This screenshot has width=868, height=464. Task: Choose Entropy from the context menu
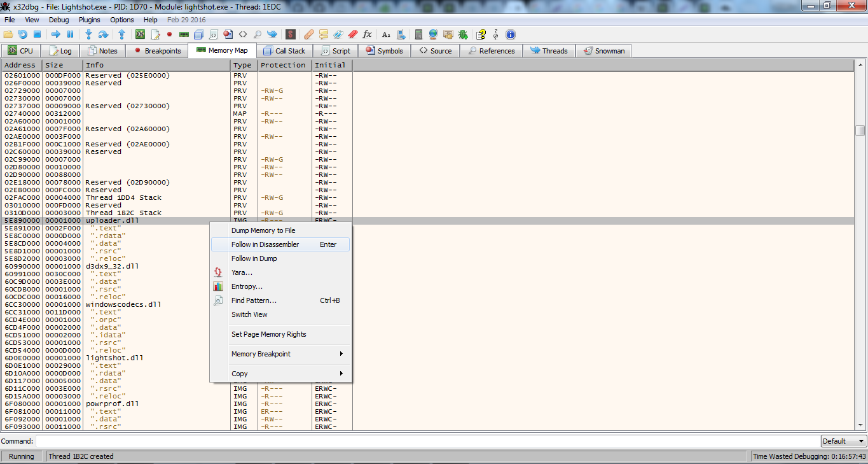pyautogui.click(x=280, y=286)
